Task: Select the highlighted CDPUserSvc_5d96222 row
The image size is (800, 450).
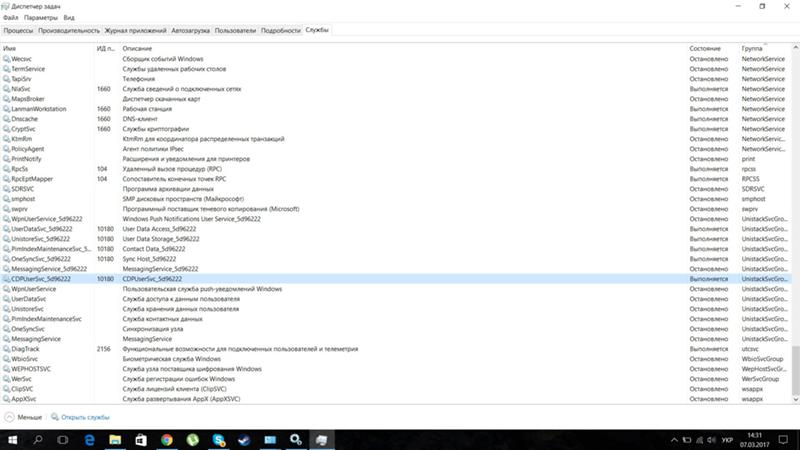Action: click(396, 279)
